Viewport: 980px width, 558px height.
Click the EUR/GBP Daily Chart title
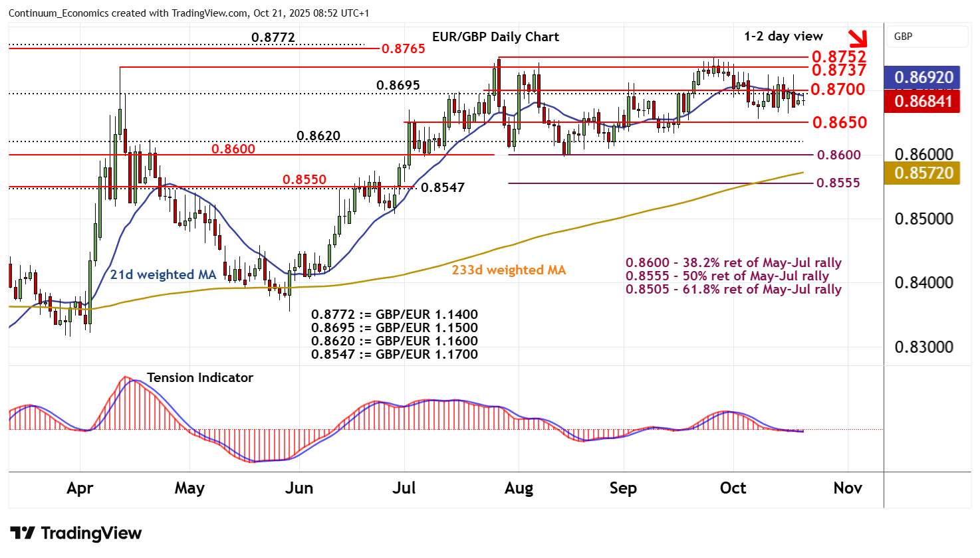tap(495, 37)
